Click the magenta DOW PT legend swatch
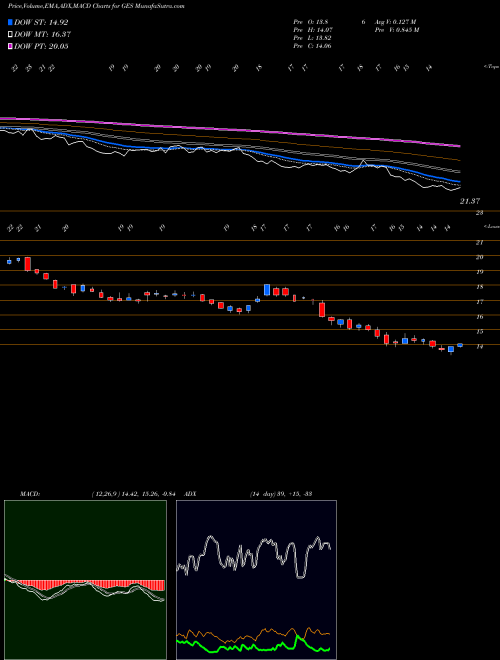 click(x=11, y=46)
